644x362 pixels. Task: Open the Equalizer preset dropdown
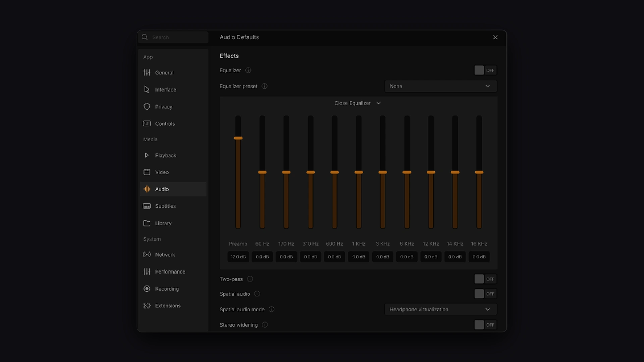(x=440, y=86)
